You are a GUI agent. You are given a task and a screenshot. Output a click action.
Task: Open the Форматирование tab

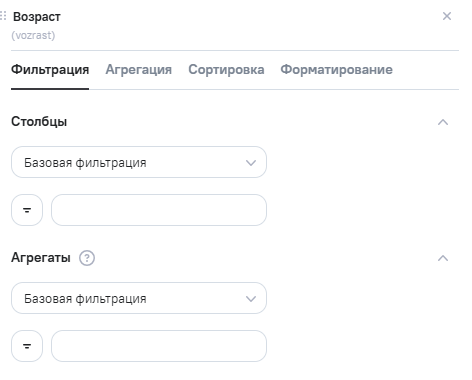337,70
